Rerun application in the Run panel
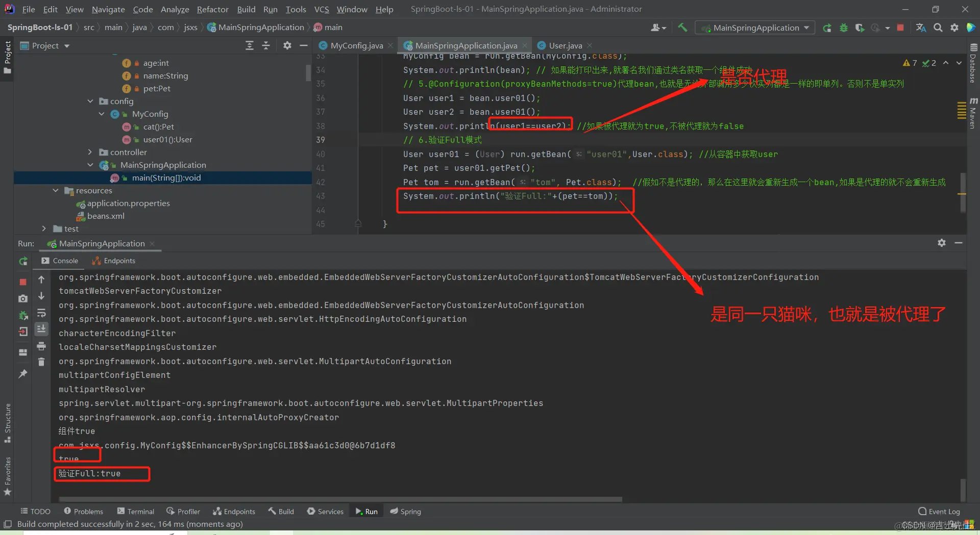 pos(23,261)
